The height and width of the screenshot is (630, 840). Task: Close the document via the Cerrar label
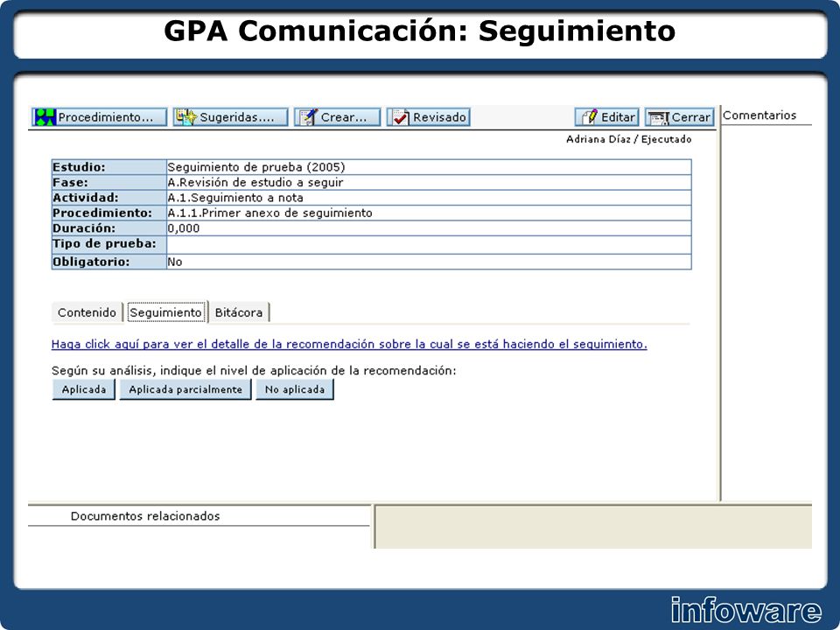690,117
